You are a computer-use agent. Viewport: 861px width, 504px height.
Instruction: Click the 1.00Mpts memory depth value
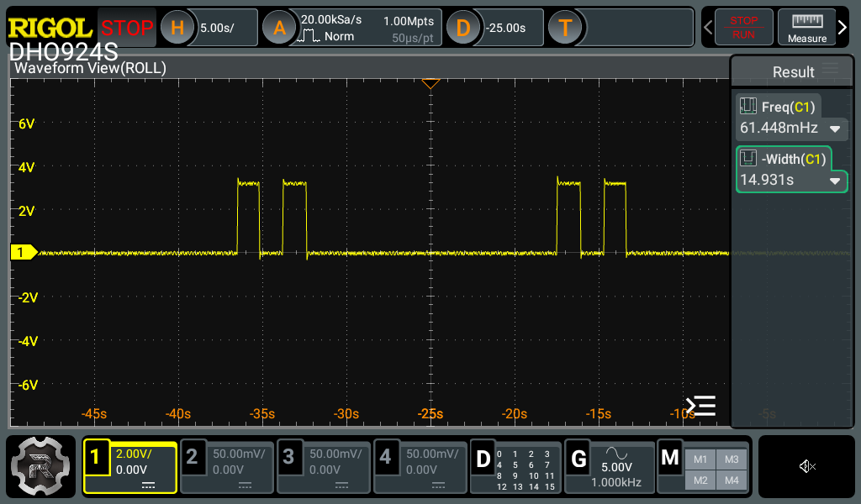coord(409,21)
